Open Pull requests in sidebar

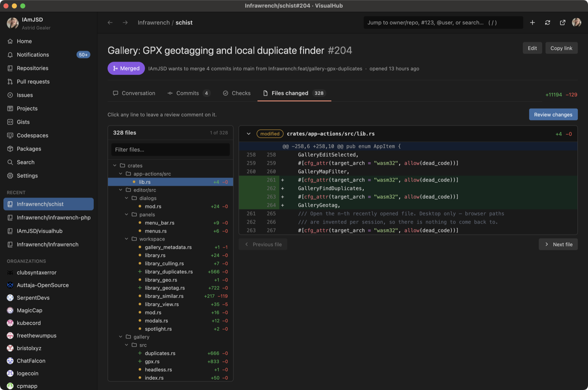pos(49,81)
